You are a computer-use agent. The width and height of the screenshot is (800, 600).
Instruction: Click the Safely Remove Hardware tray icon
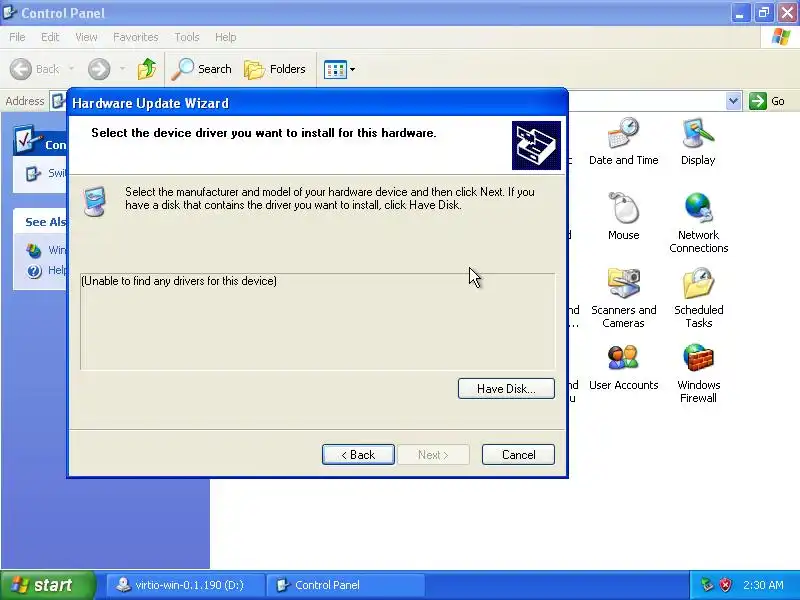707,585
